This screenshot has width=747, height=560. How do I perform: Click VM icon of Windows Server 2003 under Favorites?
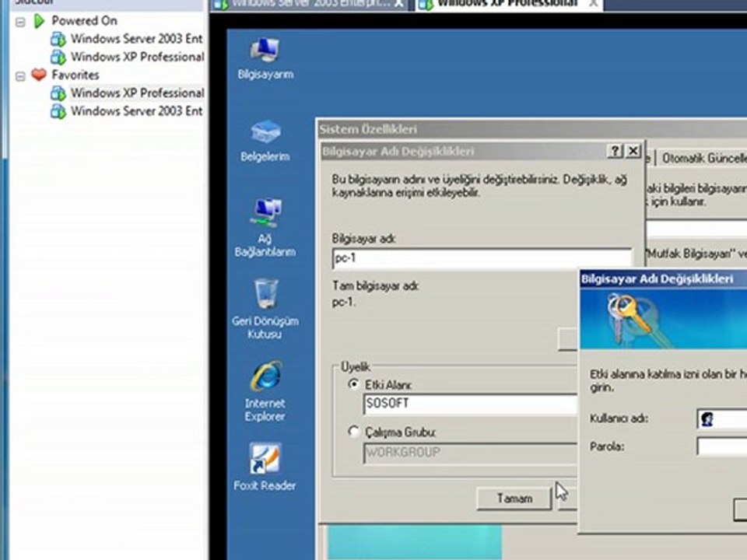58,111
